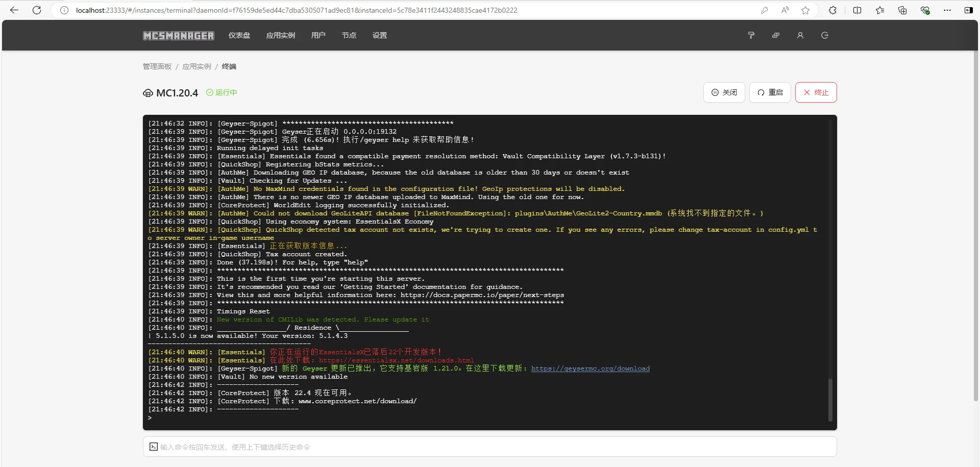
Task: Click the logout icon in header
Action: pos(824,35)
